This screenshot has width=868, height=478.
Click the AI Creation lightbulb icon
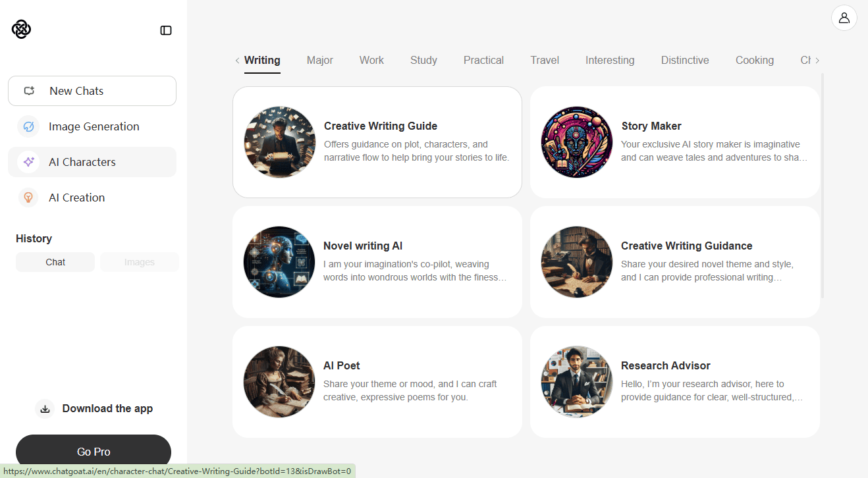click(x=28, y=198)
